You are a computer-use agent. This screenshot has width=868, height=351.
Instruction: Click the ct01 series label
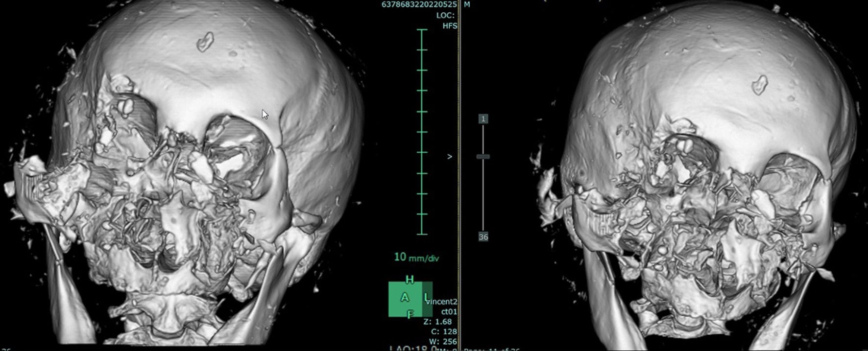[449, 311]
